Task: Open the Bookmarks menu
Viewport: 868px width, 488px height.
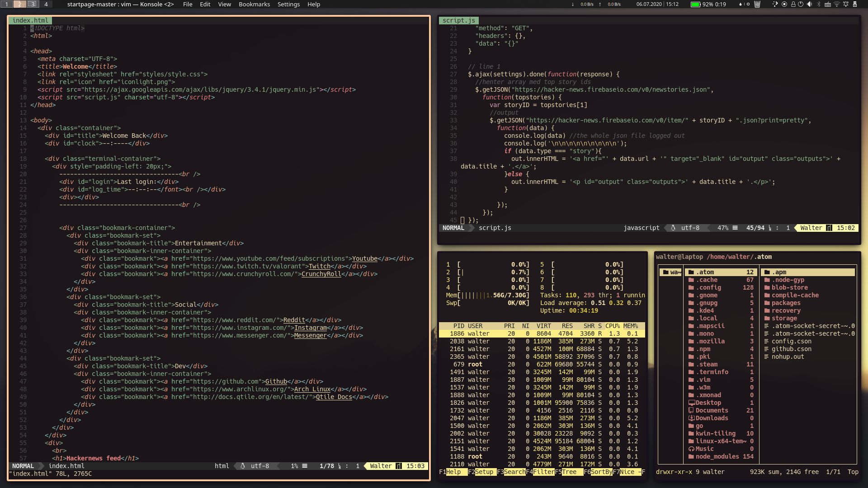Action: point(254,4)
